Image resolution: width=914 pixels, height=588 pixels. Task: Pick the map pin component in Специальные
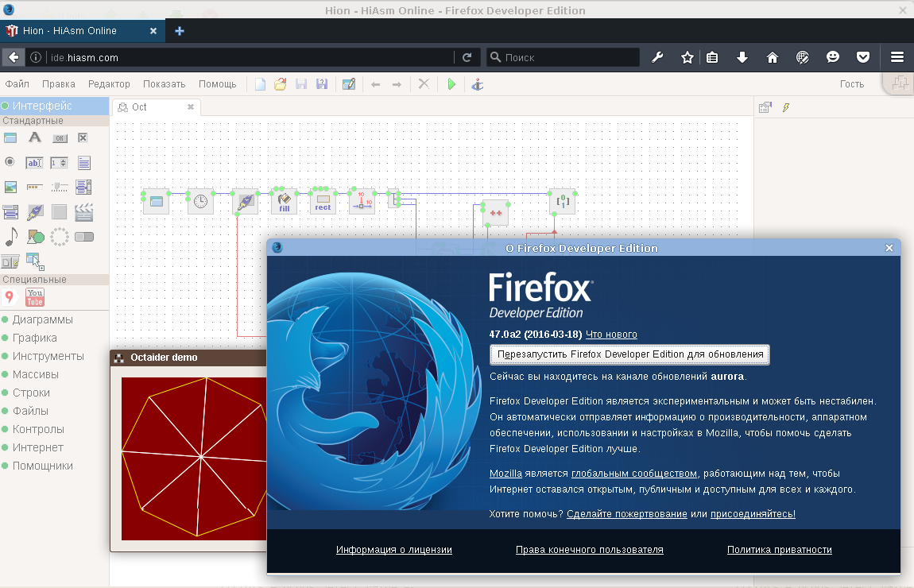(10, 297)
